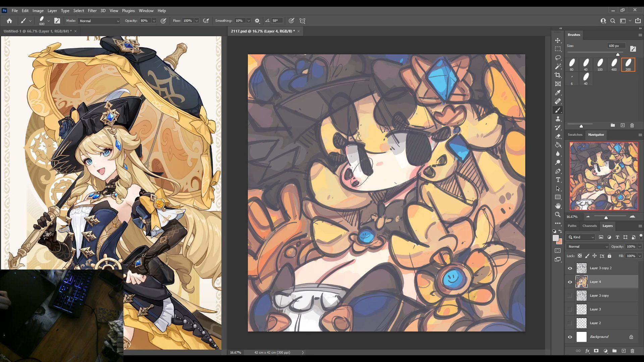Expand the Opacity slider dropdown

(154, 21)
